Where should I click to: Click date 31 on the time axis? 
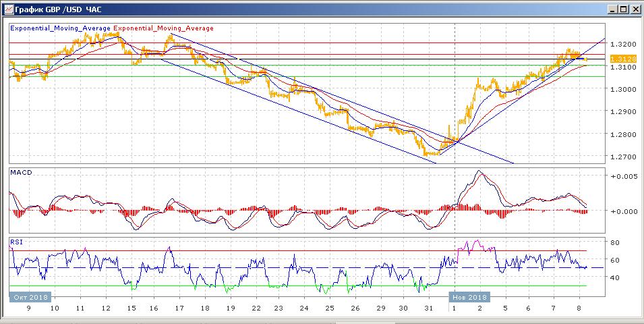(x=428, y=308)
